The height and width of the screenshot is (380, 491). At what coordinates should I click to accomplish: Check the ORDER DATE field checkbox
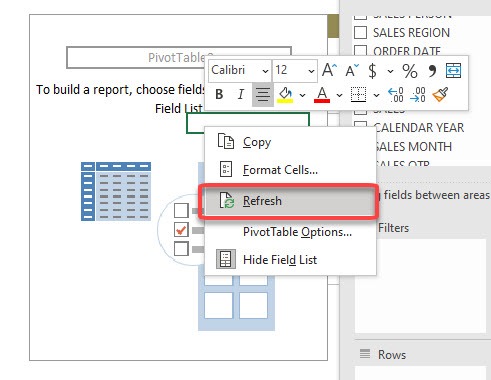tap(360, 51)
